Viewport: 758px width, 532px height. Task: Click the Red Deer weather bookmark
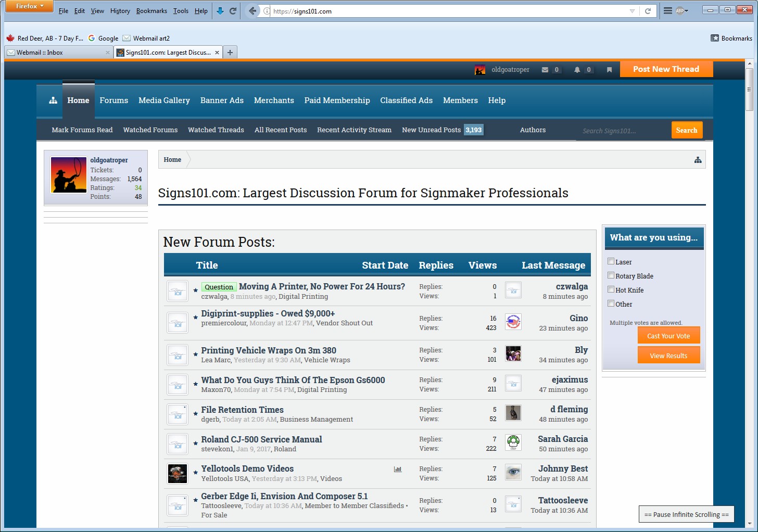pos(45,38)
